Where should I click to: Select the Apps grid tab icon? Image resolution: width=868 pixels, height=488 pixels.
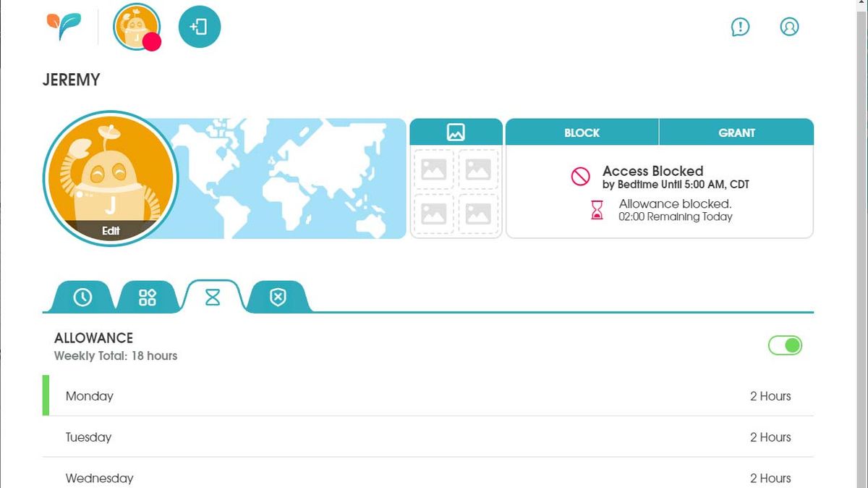click(x=147, y=296)
